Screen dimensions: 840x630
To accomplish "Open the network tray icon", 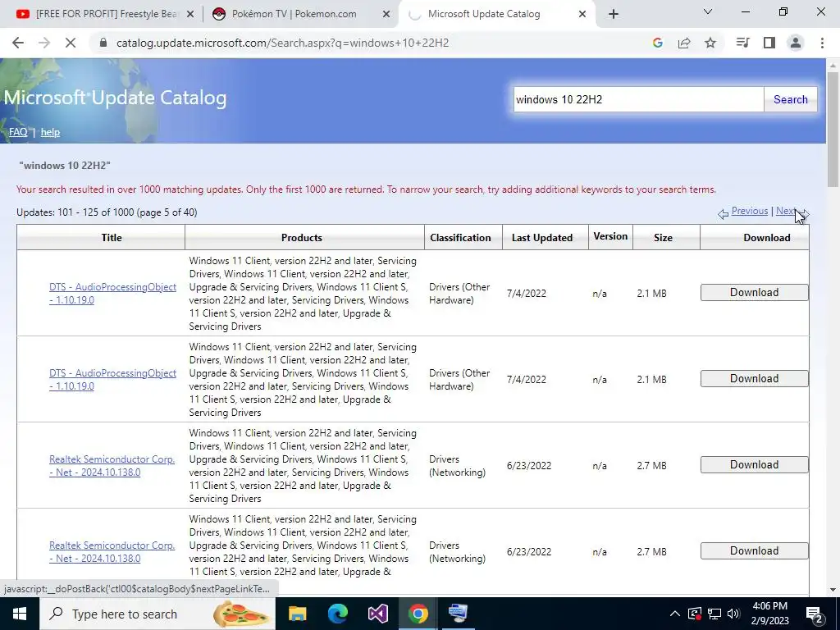I will click(714, 614).
